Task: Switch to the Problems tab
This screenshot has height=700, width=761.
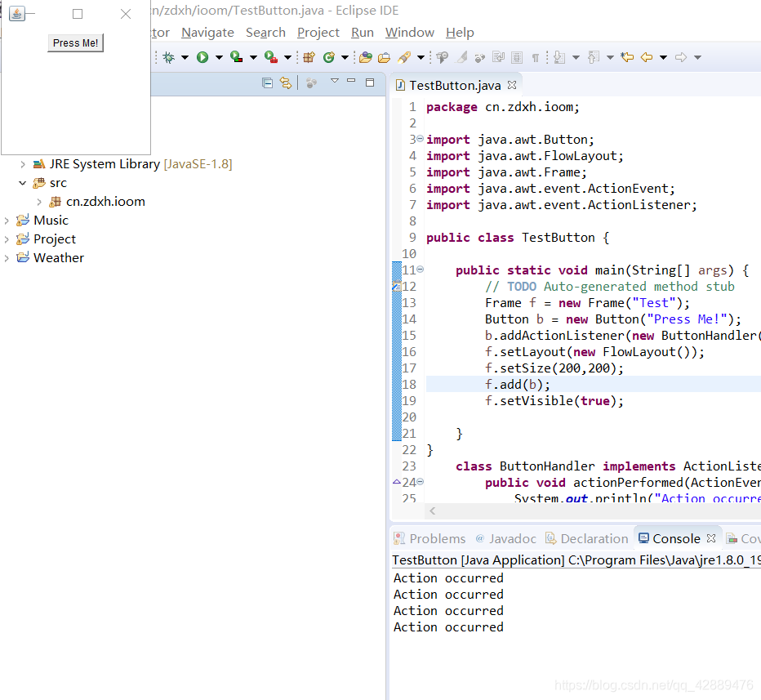Action: [x=429, y=538]
